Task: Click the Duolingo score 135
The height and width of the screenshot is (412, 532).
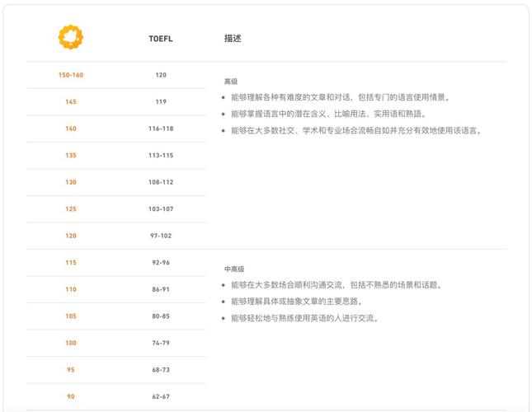Action: (x=71, y=155)
